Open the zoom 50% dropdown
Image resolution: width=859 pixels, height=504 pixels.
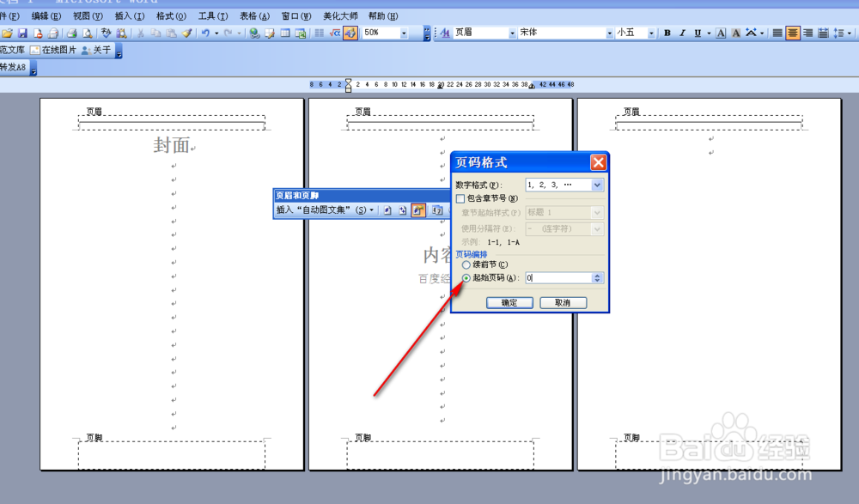pyautogui.click(x=404, y=33)
